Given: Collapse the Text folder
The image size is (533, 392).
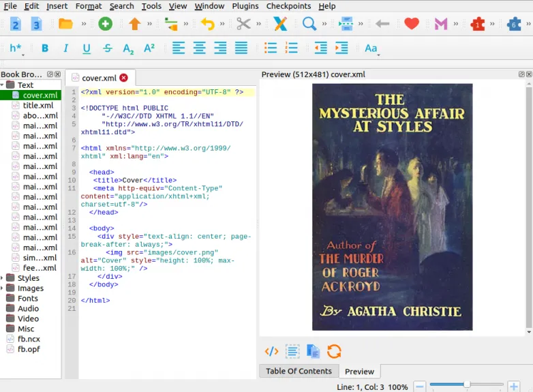Looking at the screenshot, I should [2, 85].
